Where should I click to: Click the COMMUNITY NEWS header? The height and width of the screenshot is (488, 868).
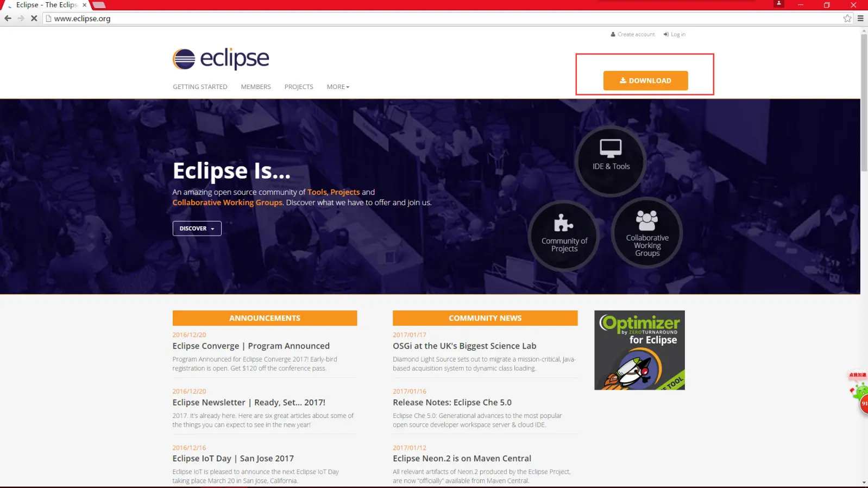(x=485, y=318)
